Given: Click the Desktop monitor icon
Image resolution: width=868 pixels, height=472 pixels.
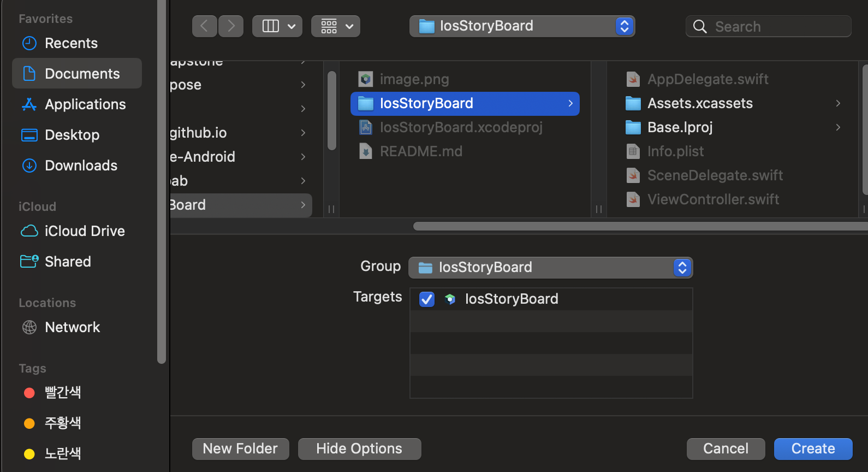Looking at the screenshot, I should [29, 135].
